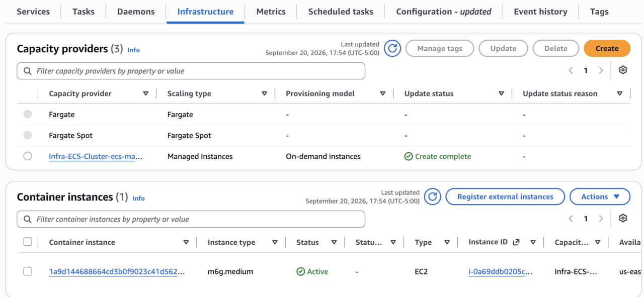Sort by the Instance type column
Image resolution: width=644 pixels, height=297 pixels.
tap(275, 242)
